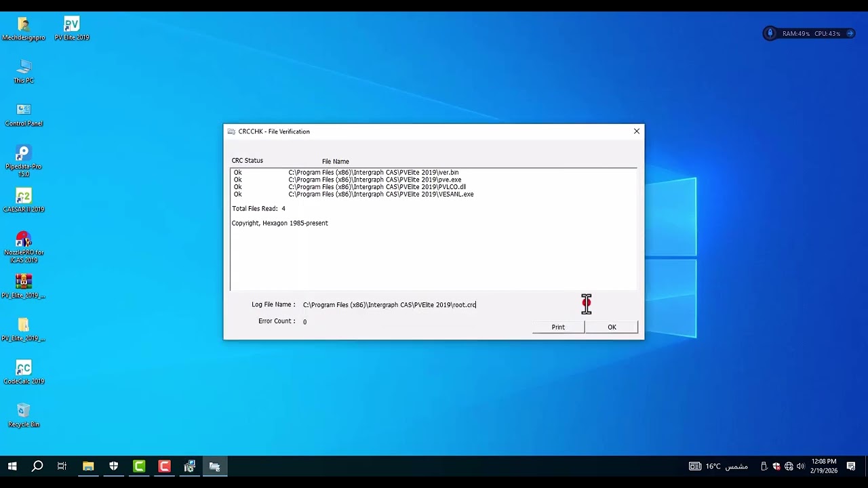This screenshot has width=868, height=488.
Task: Click the Print button in CRCCHK dialog
Action: coord(558,327)
